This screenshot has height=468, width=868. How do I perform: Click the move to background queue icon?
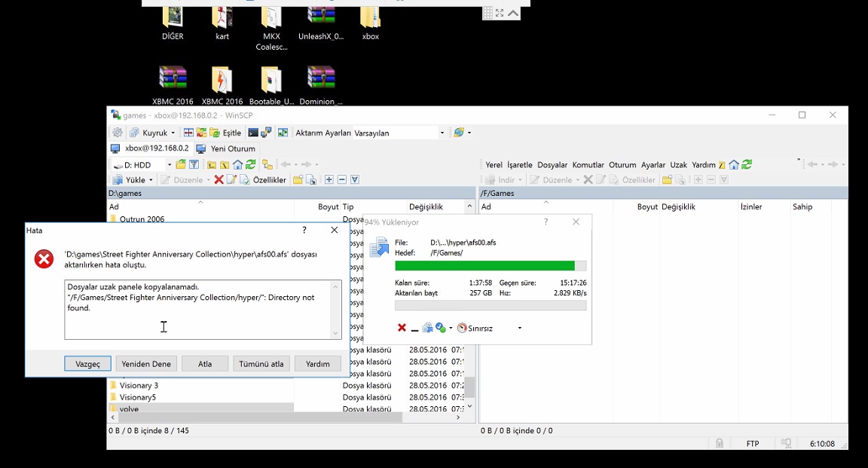pos(427,328)
